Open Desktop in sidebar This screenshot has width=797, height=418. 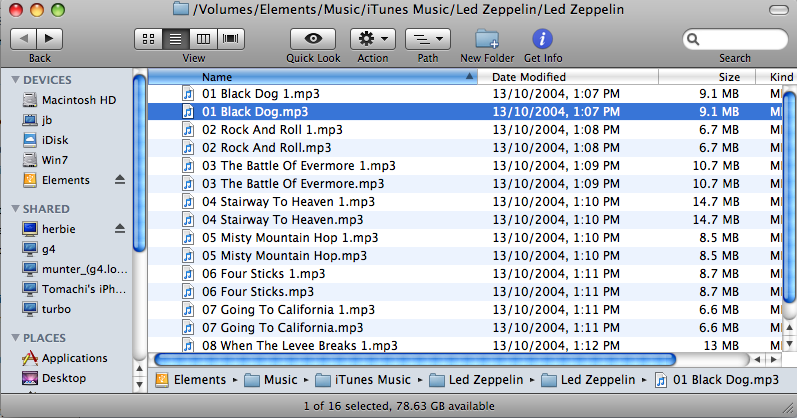pos(54,378)
